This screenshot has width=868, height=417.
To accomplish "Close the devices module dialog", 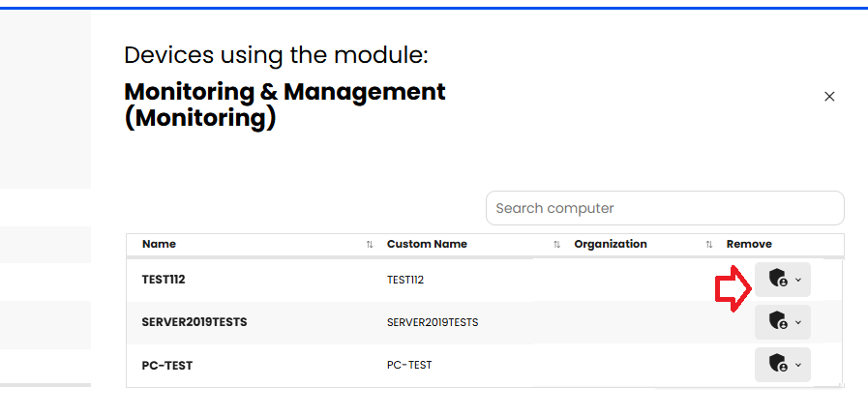I will click(x=829, y=97).
